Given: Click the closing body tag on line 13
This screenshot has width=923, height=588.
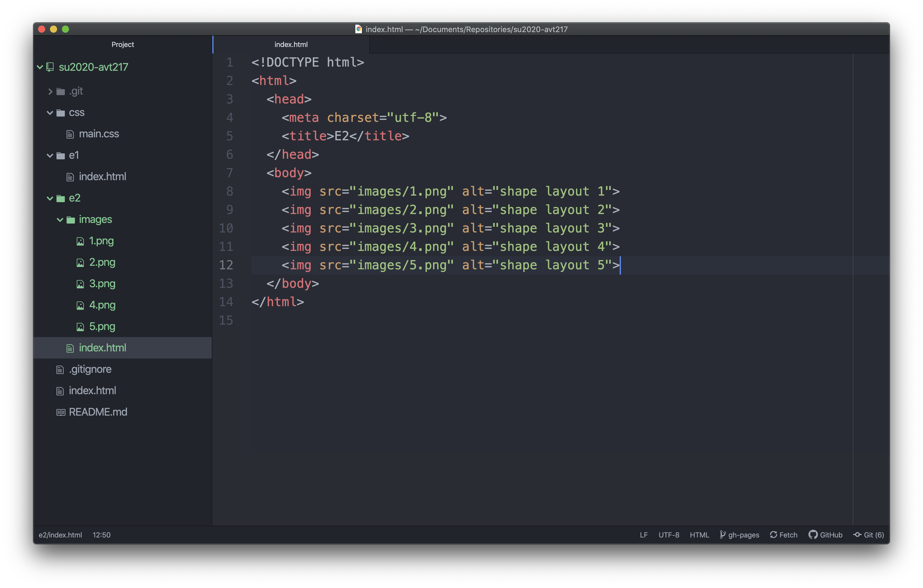Looking at the screenshot, I should click(x=293, y=284).
